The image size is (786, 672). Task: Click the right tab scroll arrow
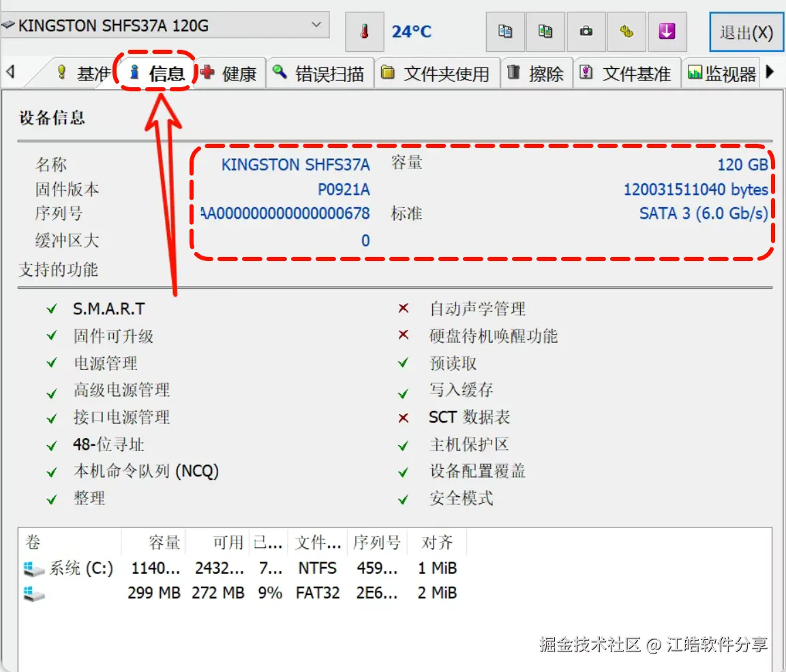click(770, 72)
